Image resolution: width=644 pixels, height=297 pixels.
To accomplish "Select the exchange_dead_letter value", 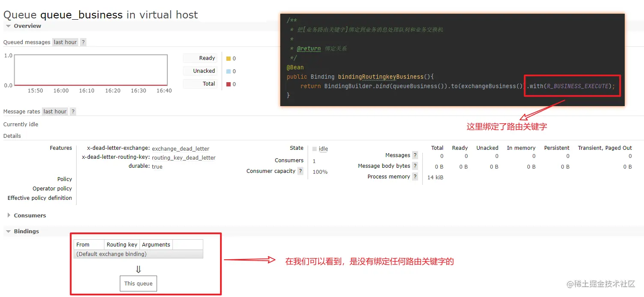I will click(x=181, y=149).
